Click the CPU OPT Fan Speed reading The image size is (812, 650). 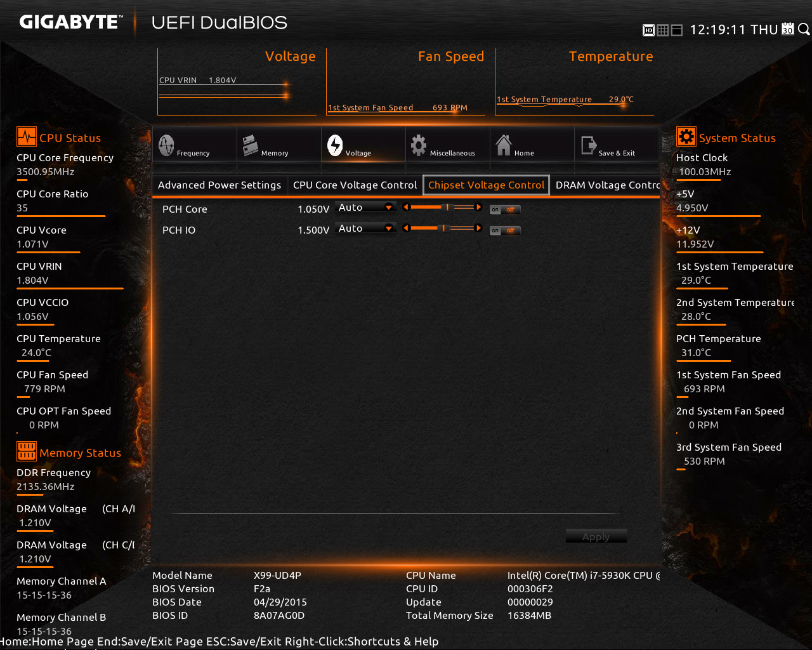[x=44, y=425]
